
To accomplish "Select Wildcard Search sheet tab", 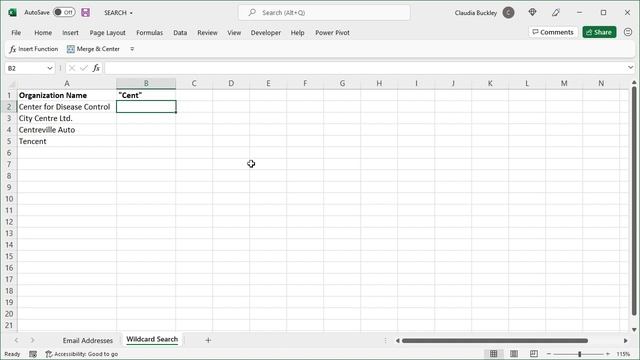I will [x=152, y=340].
